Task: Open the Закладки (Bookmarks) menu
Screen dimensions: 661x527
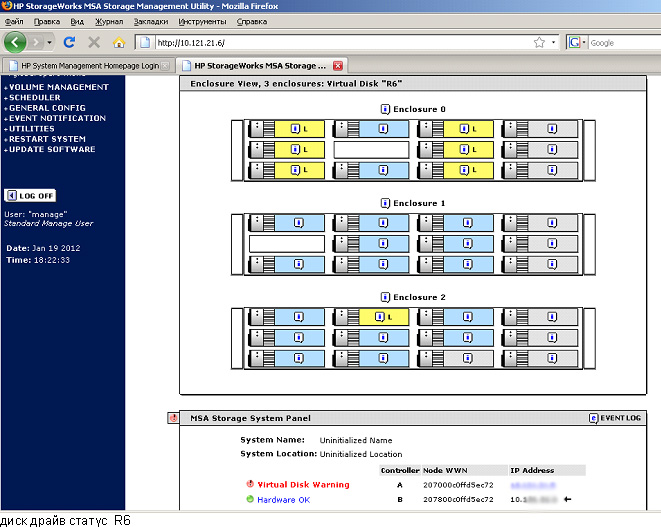Action: click(150, 20)
